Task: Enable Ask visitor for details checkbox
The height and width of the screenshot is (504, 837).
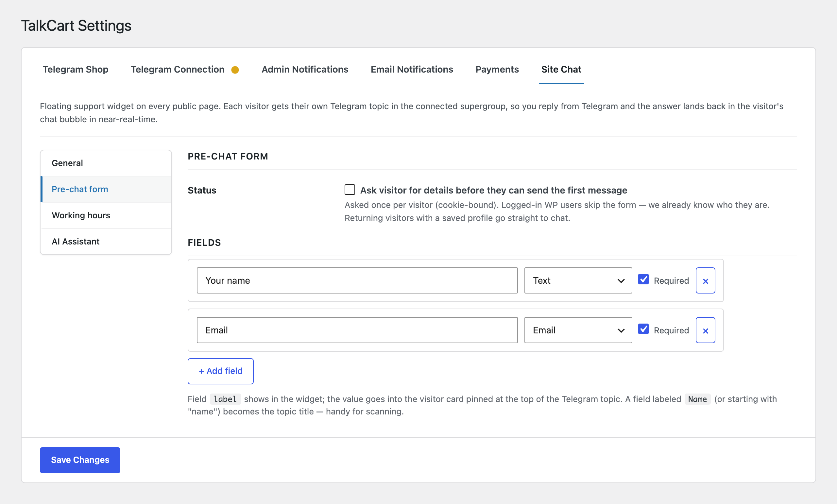Action: pos(350,190)
